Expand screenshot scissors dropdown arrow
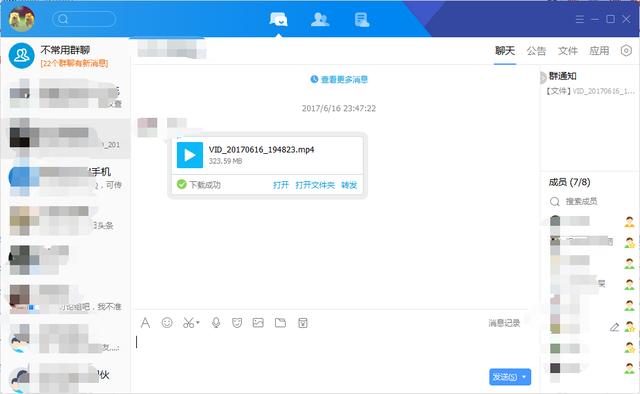Screen dimensions: 640x394 pos(198,322)
